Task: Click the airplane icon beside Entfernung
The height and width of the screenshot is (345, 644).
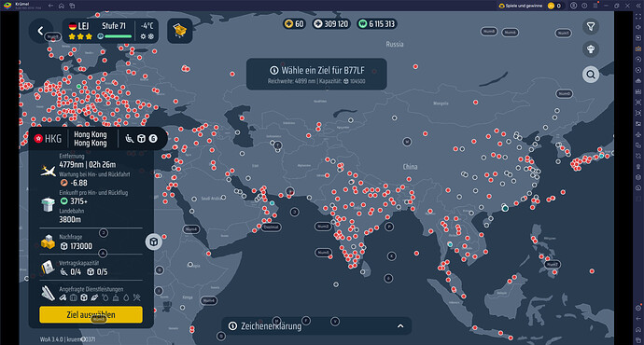Action: coord(49,171)
